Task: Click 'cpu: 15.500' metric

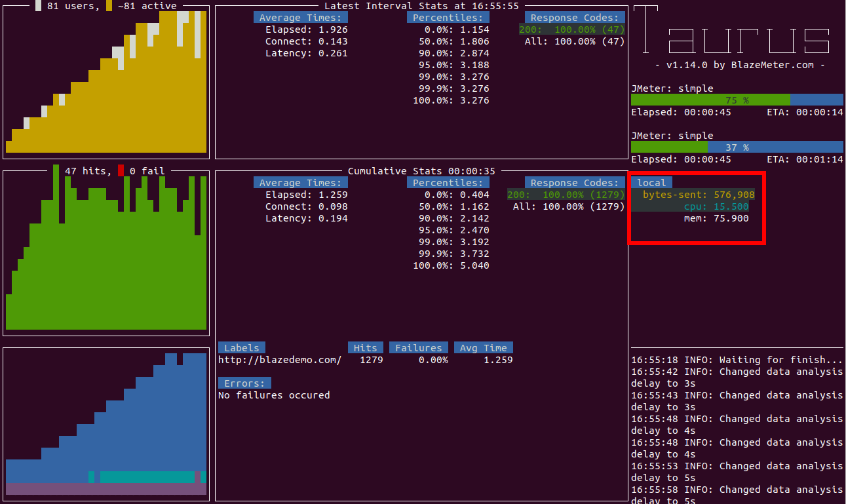Action: pos(716,206)
